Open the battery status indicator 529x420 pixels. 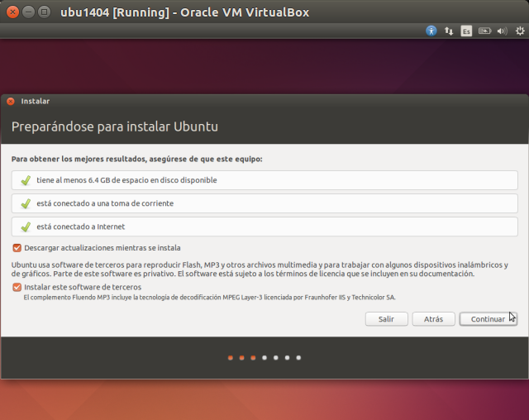coord(484,31)
